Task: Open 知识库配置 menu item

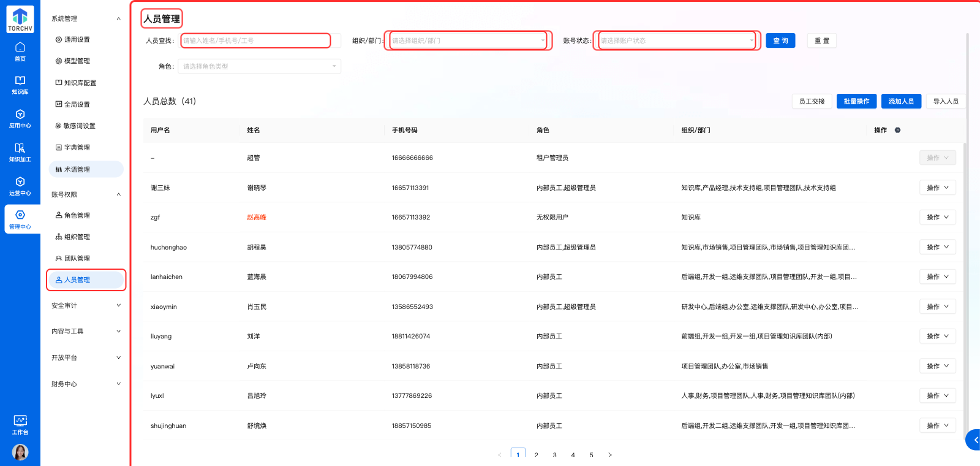Action: point(86,83)
